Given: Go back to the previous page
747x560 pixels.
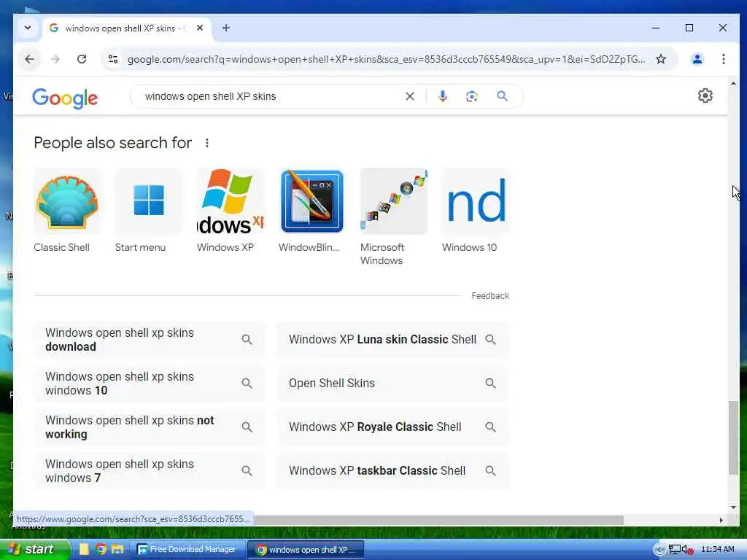Looking at the screenshot, I should pyautogui.click(x=29, y=59).
